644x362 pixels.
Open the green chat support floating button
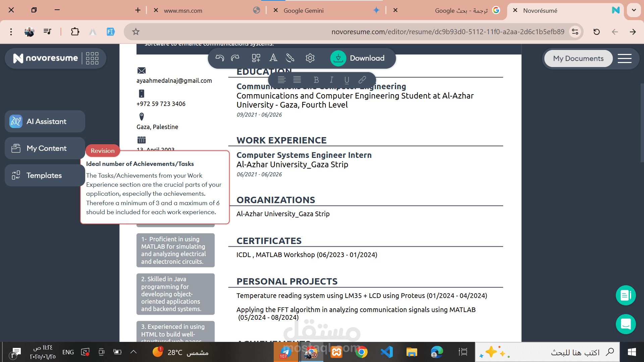click(x=626, y=324)
